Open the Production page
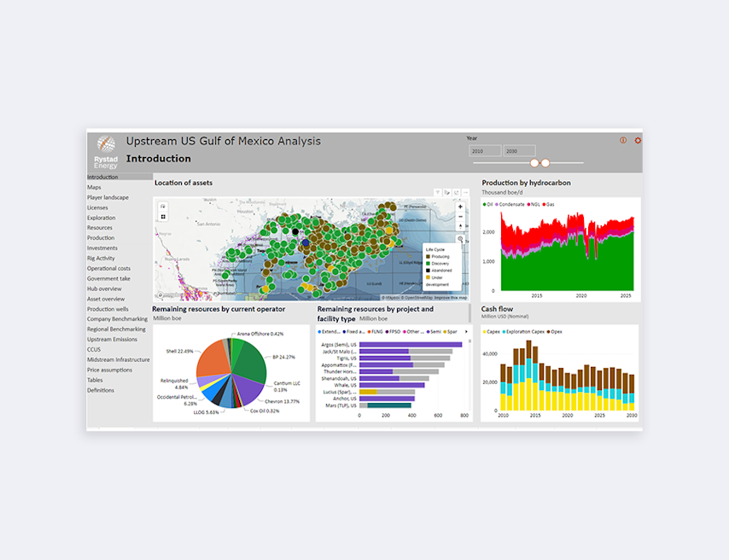This screenshot has width=729, height=560. point(101,238)
